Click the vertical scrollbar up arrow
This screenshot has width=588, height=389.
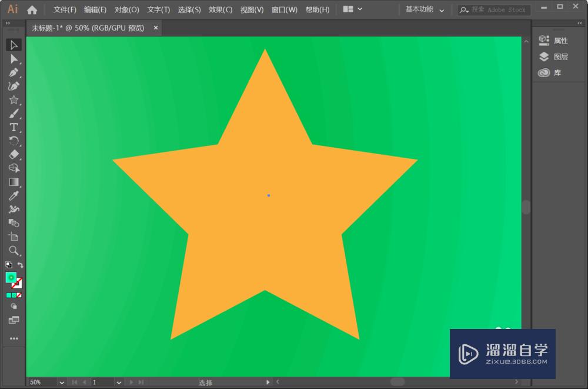pos(526,42)
